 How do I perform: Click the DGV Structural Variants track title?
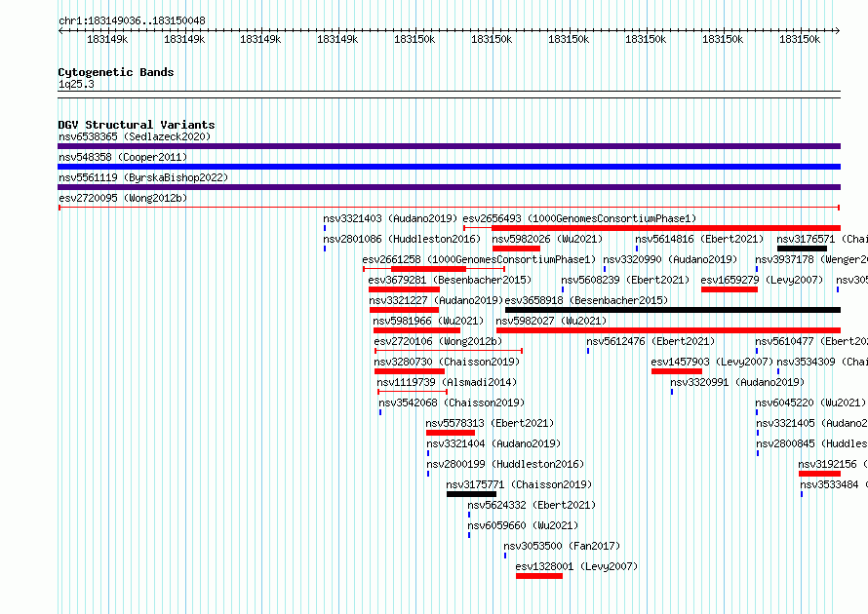(137, 125)
